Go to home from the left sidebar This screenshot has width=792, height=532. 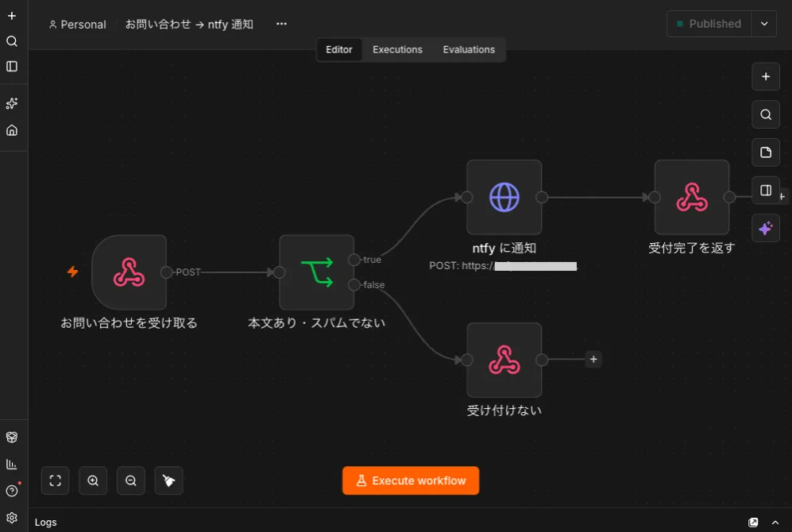point(12,130)
